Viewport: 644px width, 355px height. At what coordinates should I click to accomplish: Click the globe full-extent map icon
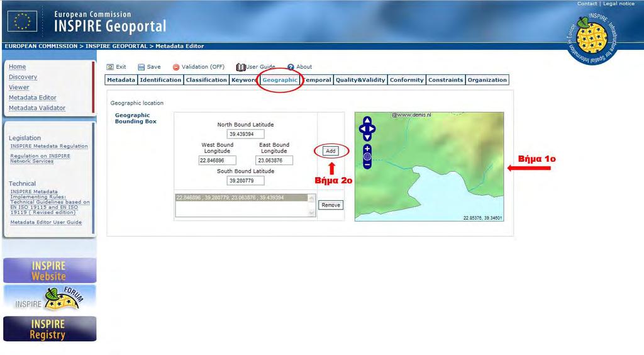[x=367, y=157]
